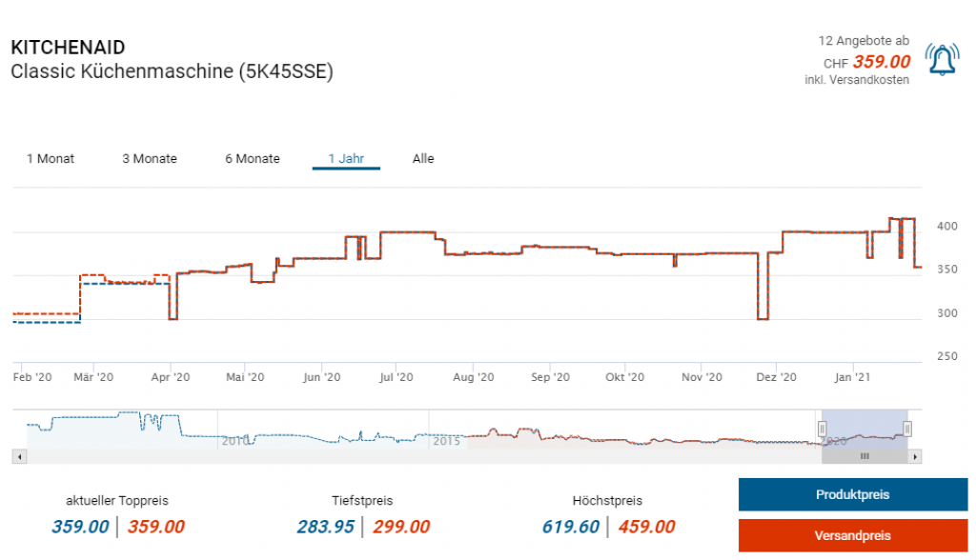Screen dimensions: 976x560
Task: Click the Jun '20 axis label
Action: point(322,377)
